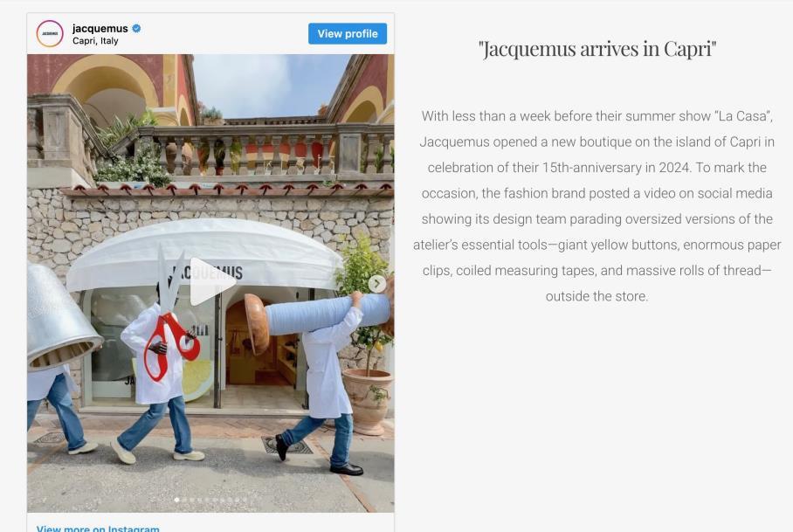This screenshot has height=532, width=793.
Task: Click the blue verified badge icon
Action: [x=136, y=28]
